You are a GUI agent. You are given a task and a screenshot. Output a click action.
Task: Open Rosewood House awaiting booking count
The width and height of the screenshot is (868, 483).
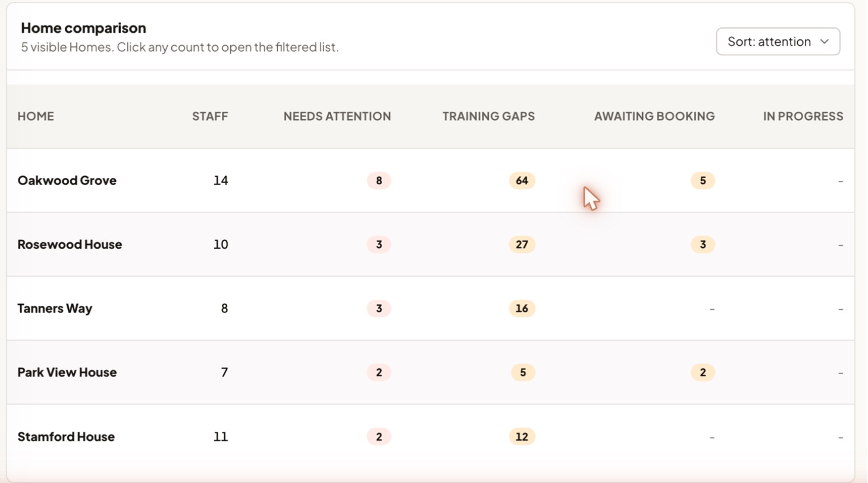tap(703, 244)
